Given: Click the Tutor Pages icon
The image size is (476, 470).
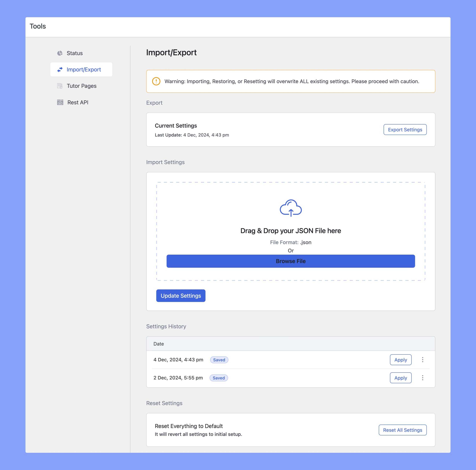Looking at the screenshot, I should click(x=60, y=86).
